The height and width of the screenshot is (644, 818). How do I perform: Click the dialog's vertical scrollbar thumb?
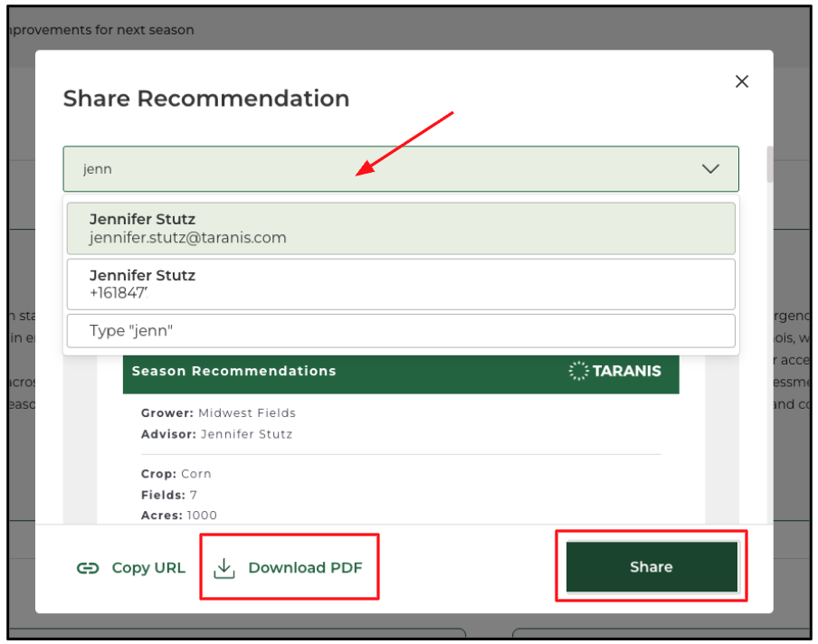[770, 165]
